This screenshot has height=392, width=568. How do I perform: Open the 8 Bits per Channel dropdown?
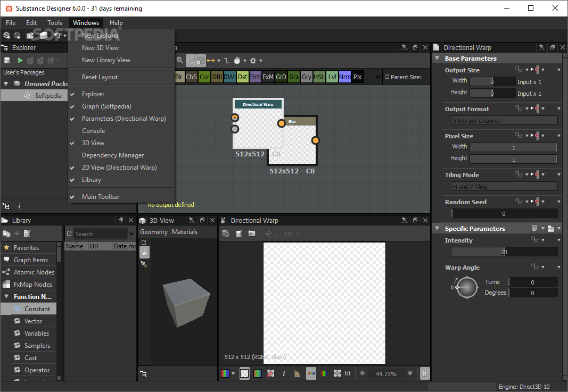[x=504, y=121]
